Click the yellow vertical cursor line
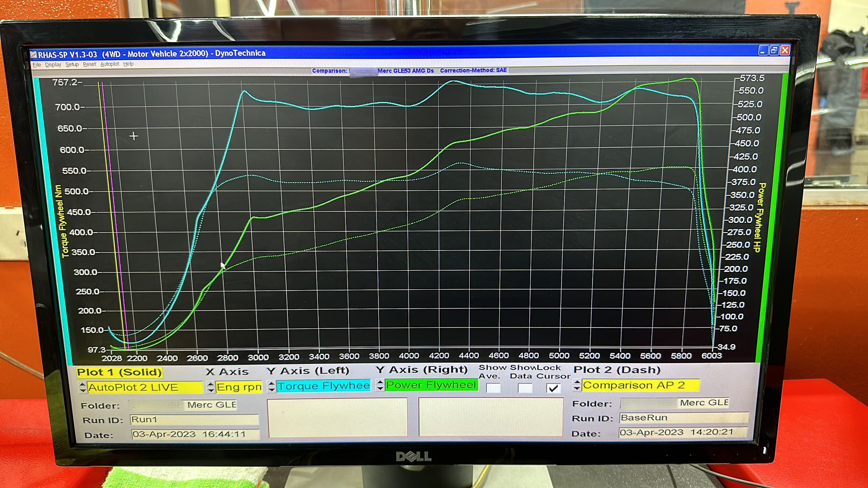 click(112, 216)
